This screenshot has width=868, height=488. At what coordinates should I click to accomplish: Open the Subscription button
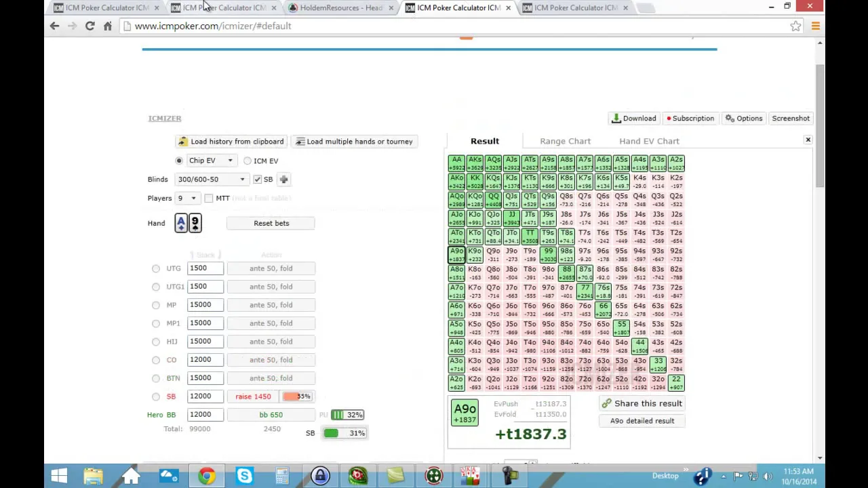coord(690,118)
